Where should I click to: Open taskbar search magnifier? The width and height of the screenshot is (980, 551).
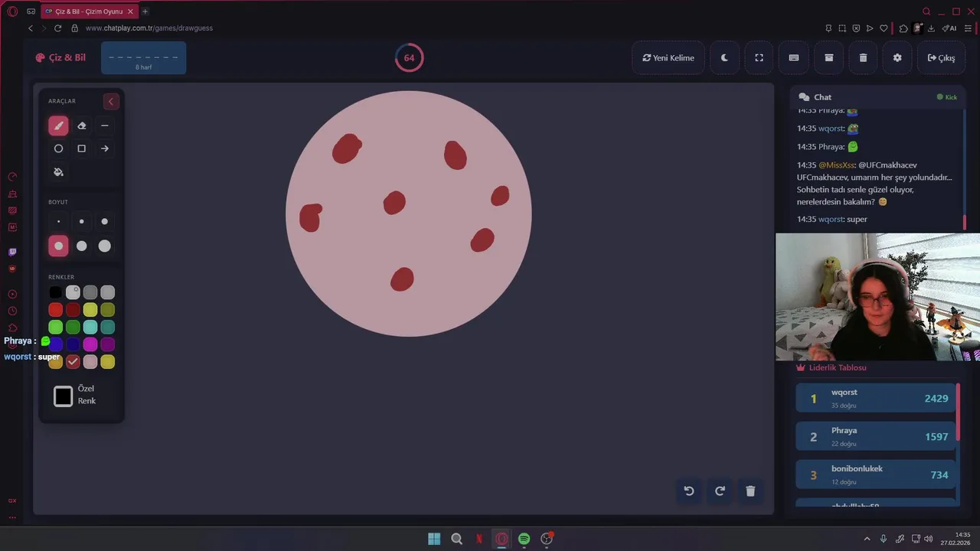pyautogui.click(x=457, y=539)
